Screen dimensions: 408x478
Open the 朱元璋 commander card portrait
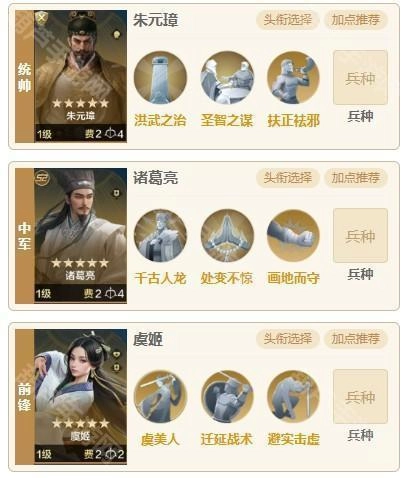pyautogui.click(x=80, y=76)
